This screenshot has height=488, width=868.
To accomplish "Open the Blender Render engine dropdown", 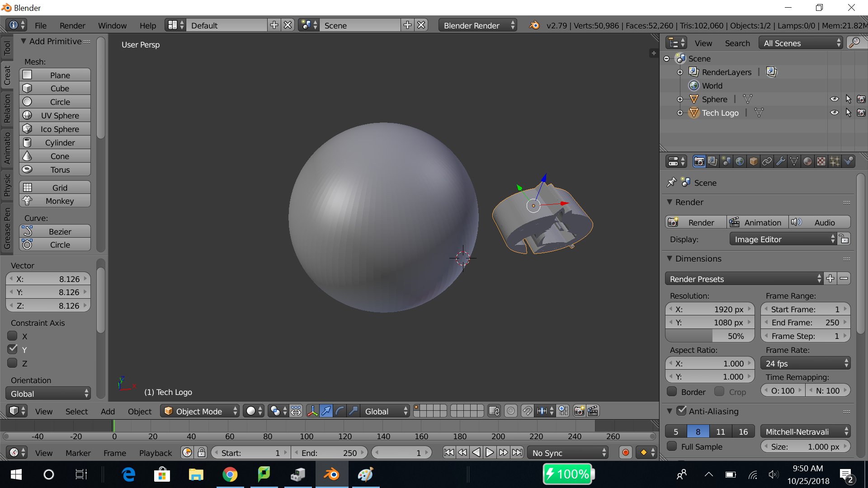I will (478, 25).
